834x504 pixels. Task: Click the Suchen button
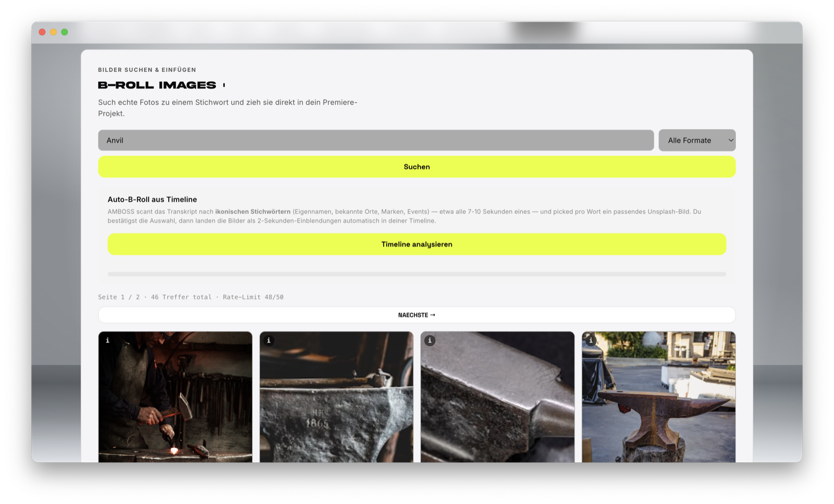click(416, 167)
